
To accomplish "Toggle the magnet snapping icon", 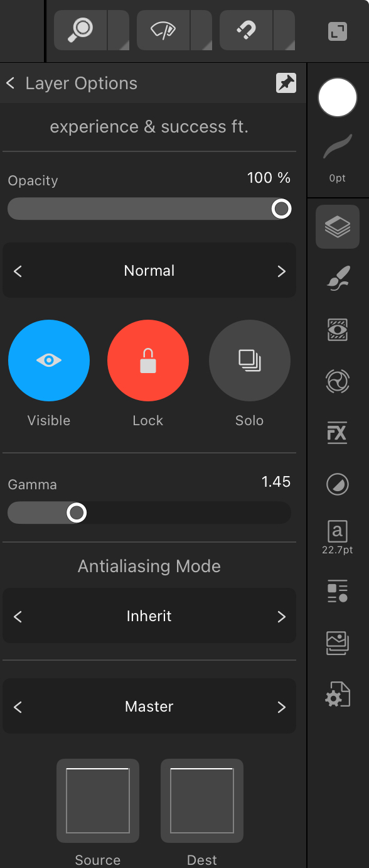I will [247, 30].
